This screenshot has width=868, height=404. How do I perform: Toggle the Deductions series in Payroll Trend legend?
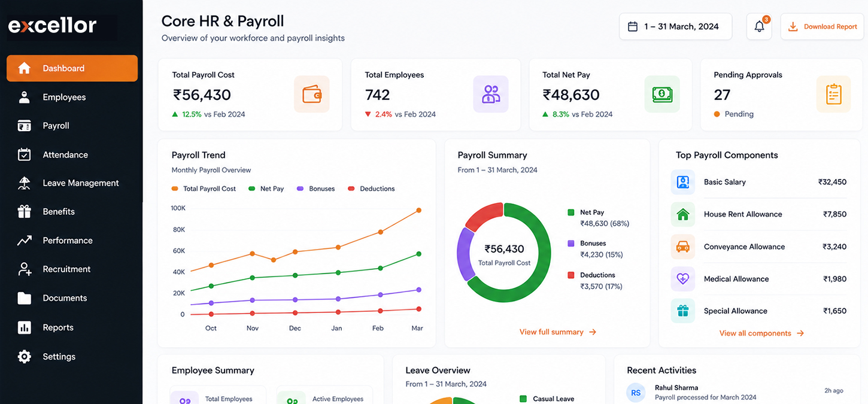[371, 189]
